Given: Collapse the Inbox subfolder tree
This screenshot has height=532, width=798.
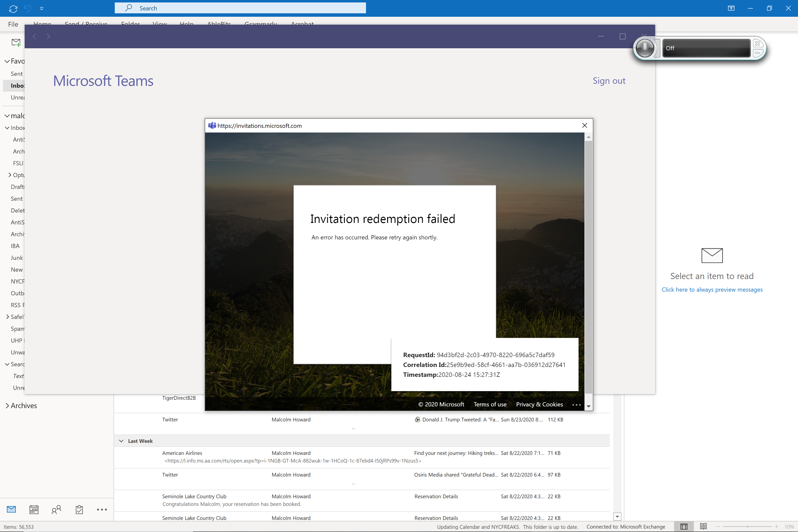Looking at the screenshot, I should (x=7, y=128).
